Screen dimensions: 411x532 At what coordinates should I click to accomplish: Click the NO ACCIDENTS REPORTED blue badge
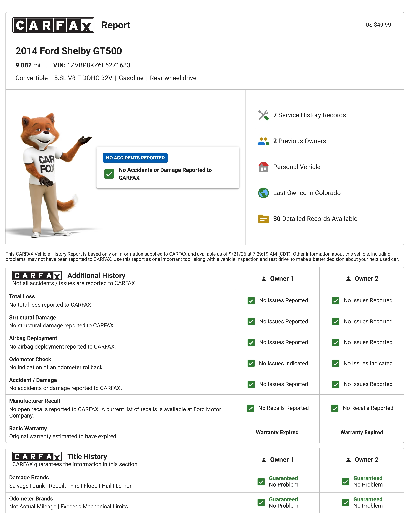coord(135,158)
